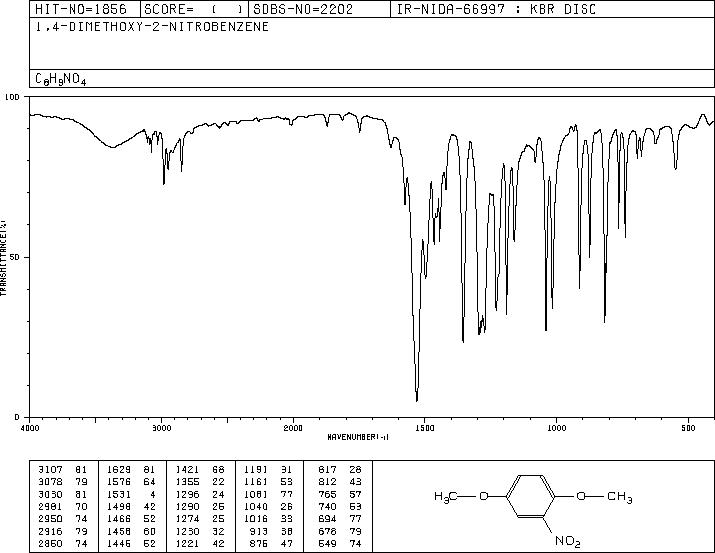The image size is (715, 553).
Task: Click the strongest peak entry 1531
Action: pos(119,494)
